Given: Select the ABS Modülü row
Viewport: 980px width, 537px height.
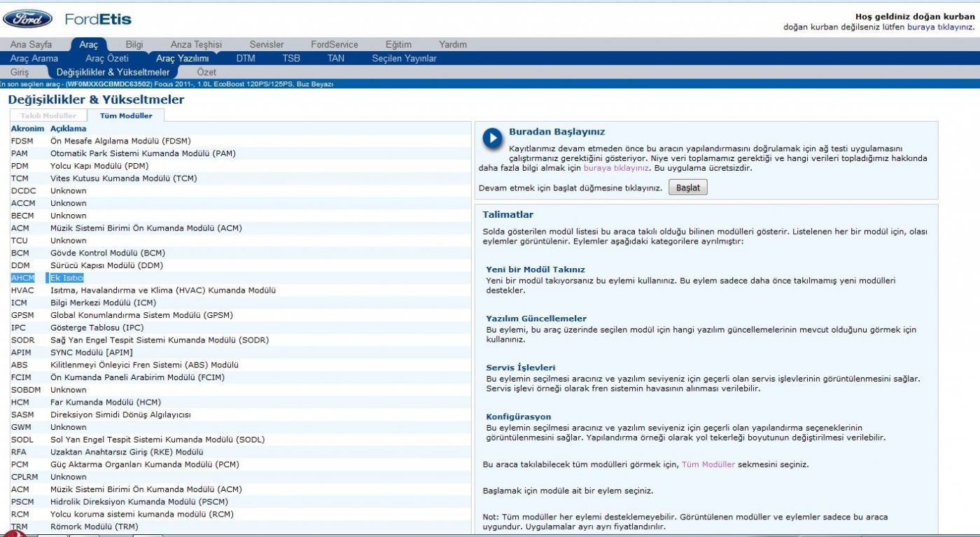Looking at the screenshot, I should click(240, 365).
